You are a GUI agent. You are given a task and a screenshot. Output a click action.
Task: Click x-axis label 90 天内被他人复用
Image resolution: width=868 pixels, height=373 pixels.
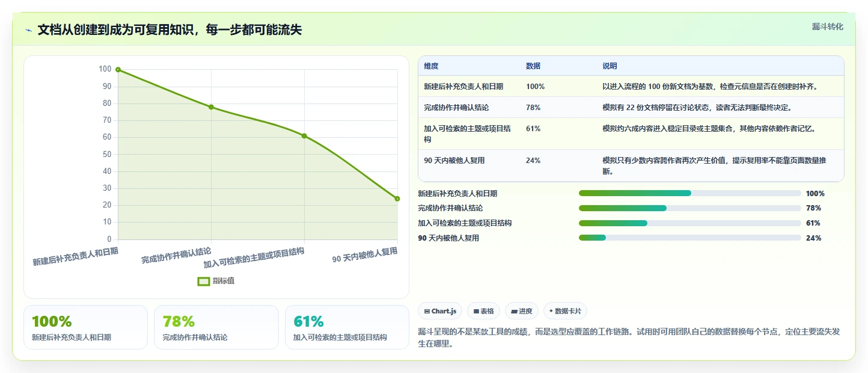pos(365,255)
